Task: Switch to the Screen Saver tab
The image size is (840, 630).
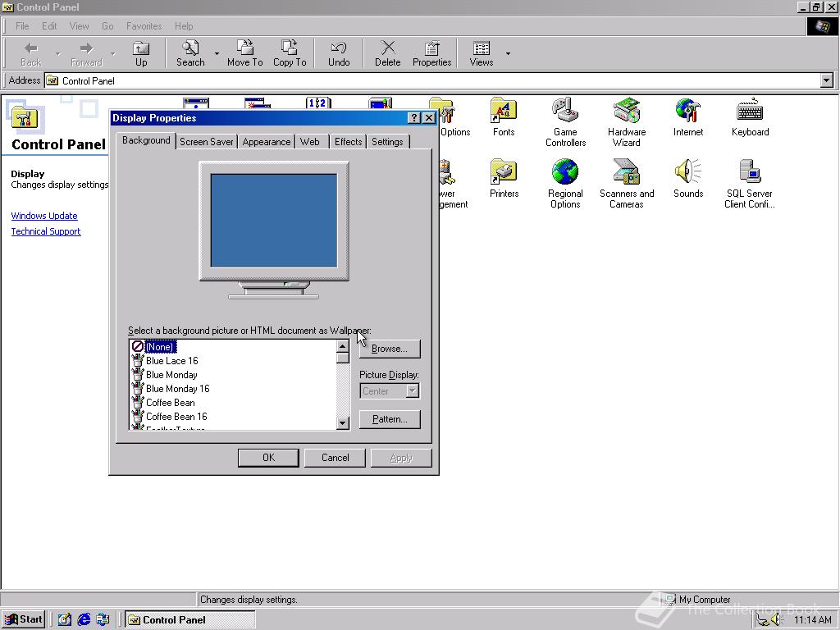Action: (206, 142)
